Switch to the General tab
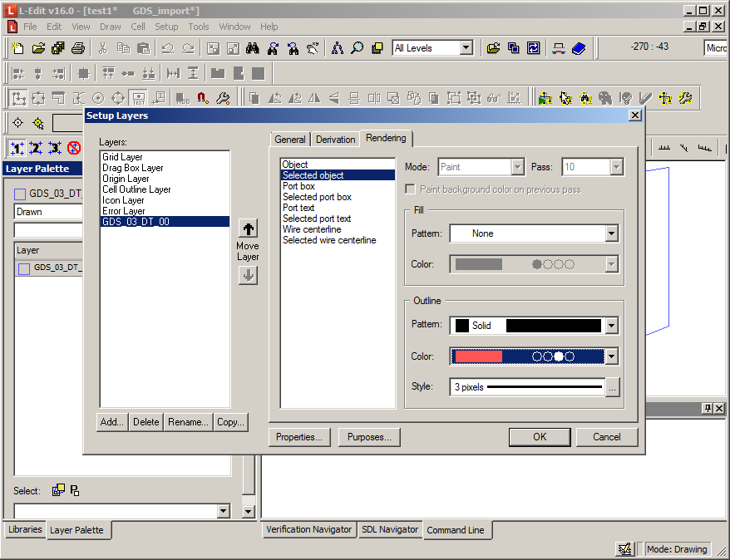The height and width of the screenshot is (560, 730). (x=290, y=140)
